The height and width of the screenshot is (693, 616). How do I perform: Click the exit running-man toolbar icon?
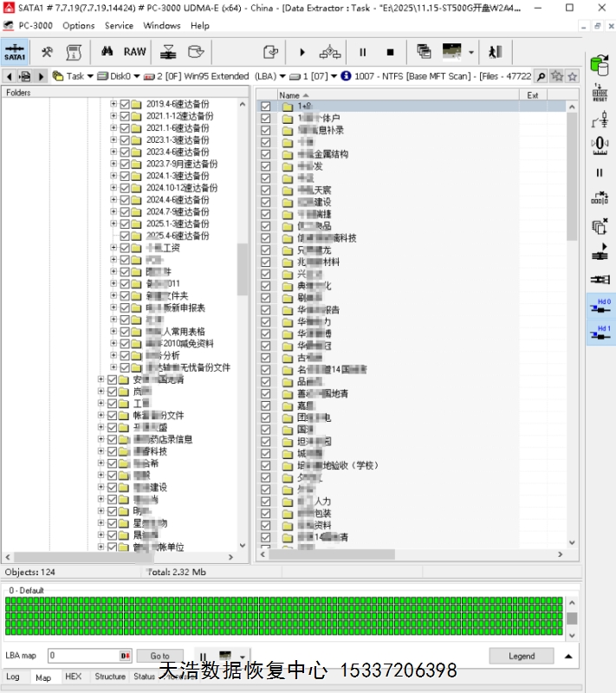[495, 52]
